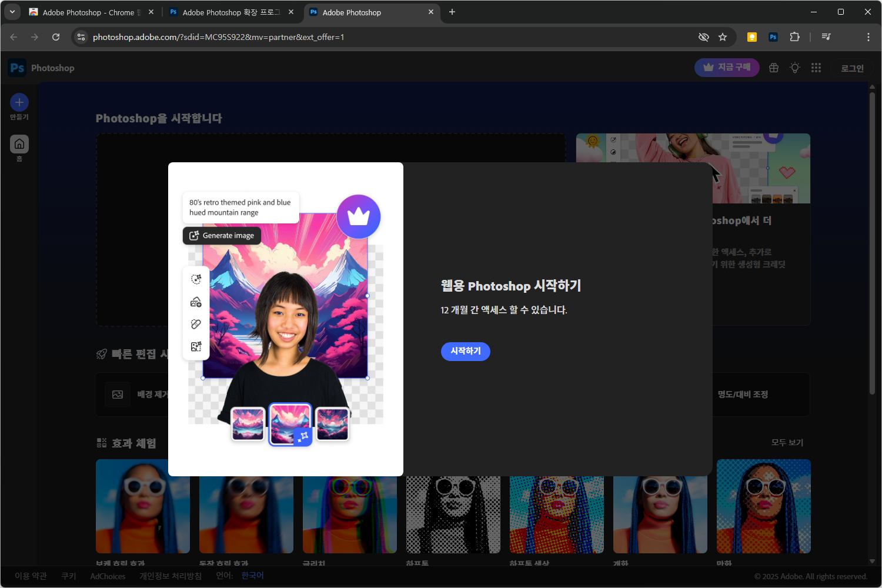Click the Photoshop extension icon in toolbar
Image resolution: width=882 pixels, height=588 pixels.
click(773, 37)
